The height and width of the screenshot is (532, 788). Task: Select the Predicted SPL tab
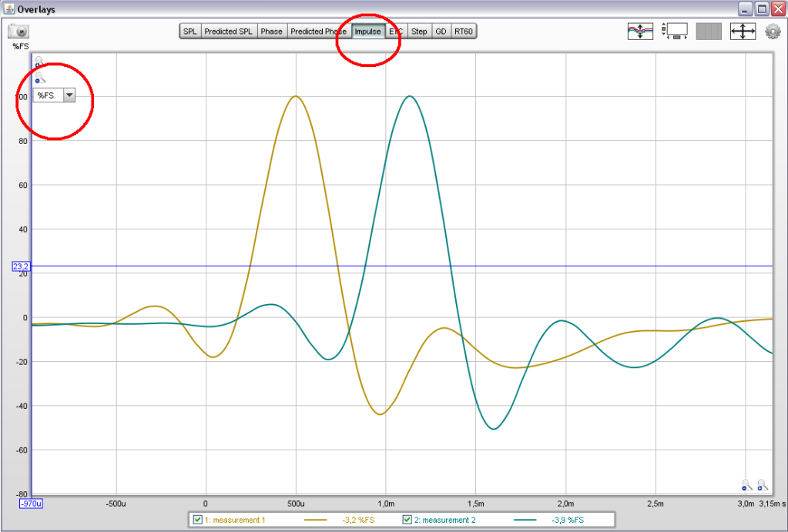point(229,32)
